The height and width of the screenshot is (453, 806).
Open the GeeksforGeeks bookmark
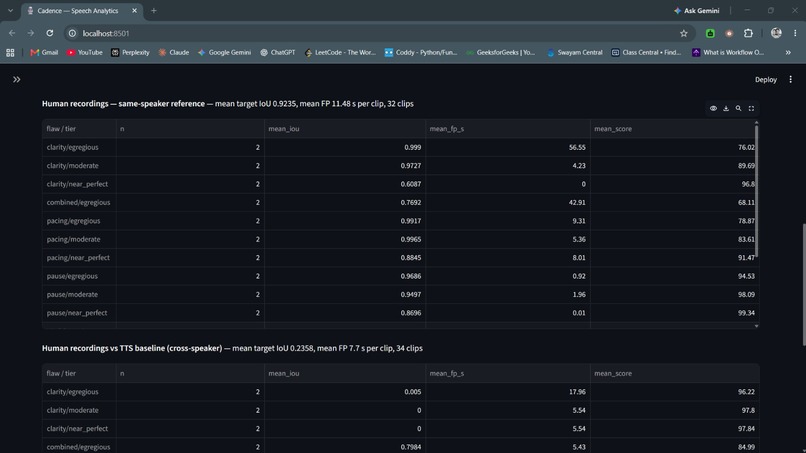coord(501,52)
